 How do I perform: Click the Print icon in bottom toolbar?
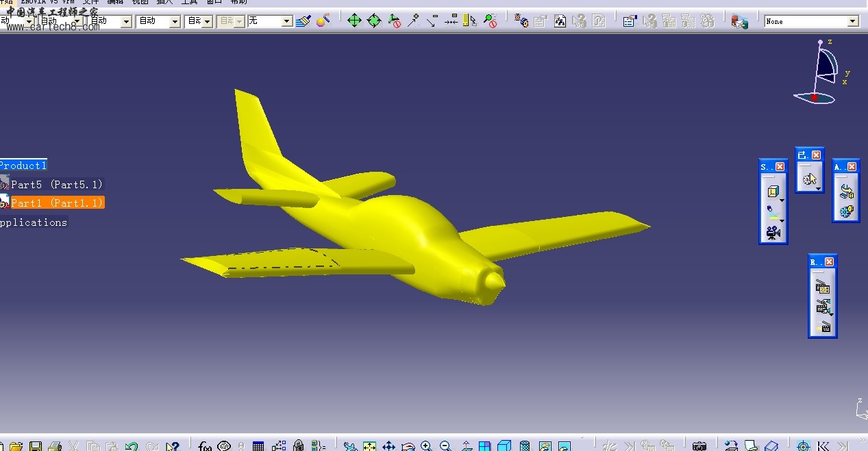point(55,446)
